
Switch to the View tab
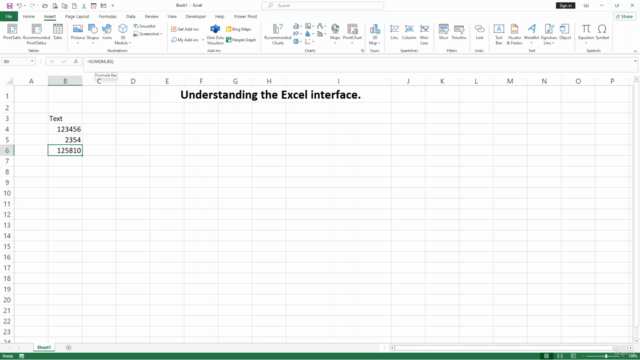pos(172,16)
